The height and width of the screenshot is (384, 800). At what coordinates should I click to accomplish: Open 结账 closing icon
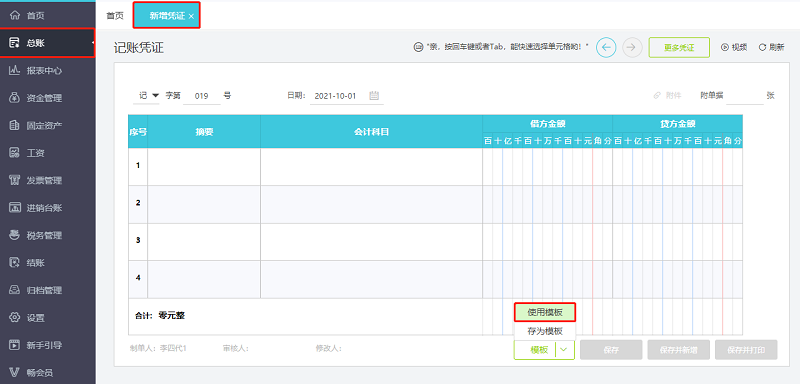(x=15, y=263)
